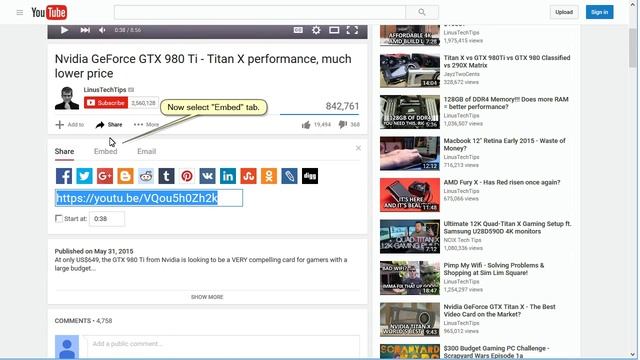
Task: Share on Twitter
Action: pos(84,176)
